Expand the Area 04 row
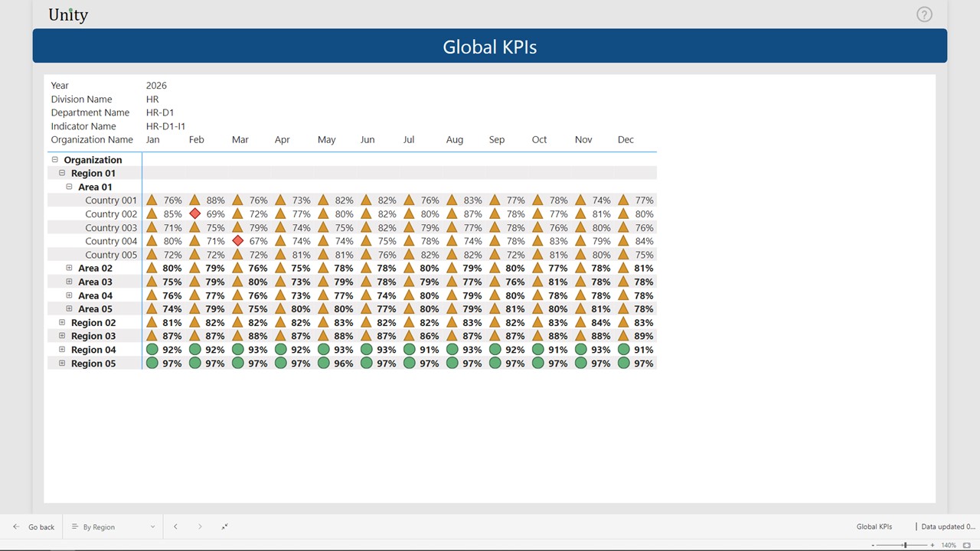 (69, 295)
